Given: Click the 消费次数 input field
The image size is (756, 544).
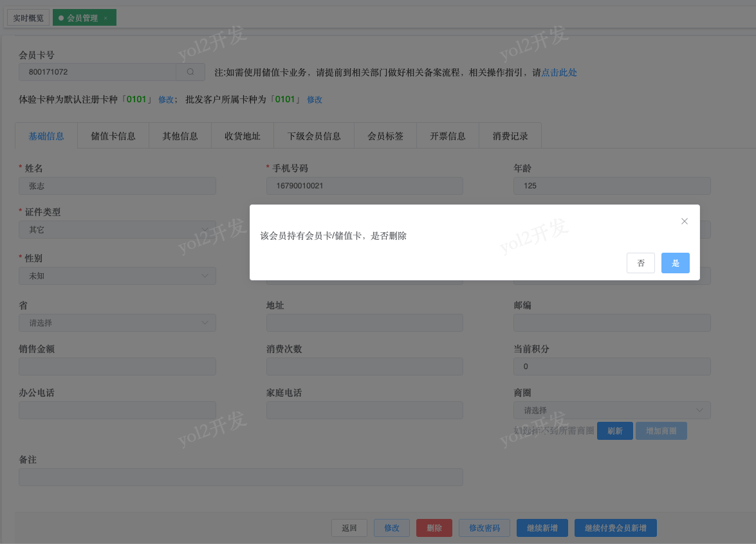Looking at the screenshot, I should [365, 366].
